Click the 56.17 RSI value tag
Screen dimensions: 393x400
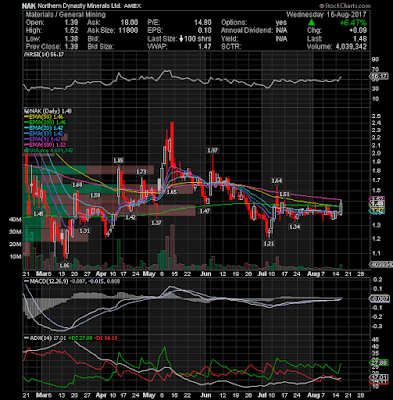pyautogui.click(x=379, y=76)
